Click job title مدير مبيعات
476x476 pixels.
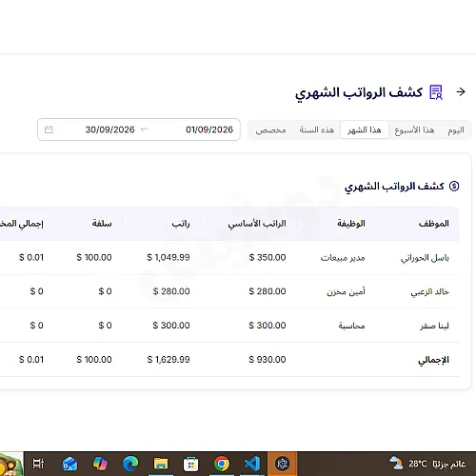(x=343, y=258)
